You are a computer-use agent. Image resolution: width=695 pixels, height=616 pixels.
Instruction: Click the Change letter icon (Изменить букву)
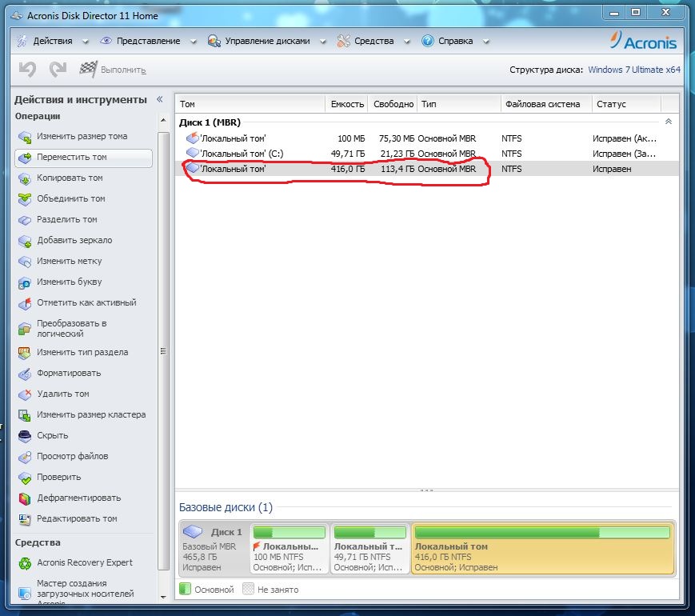25,282
